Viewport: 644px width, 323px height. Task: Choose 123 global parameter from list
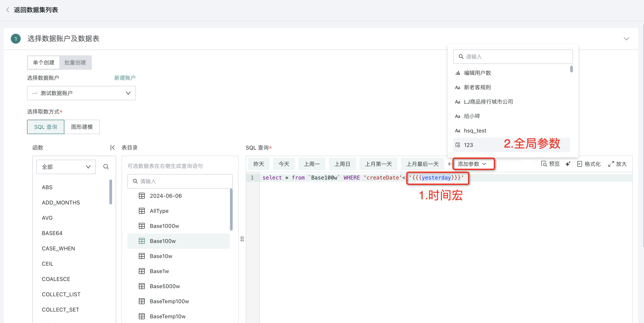click(x=468, y=145)
